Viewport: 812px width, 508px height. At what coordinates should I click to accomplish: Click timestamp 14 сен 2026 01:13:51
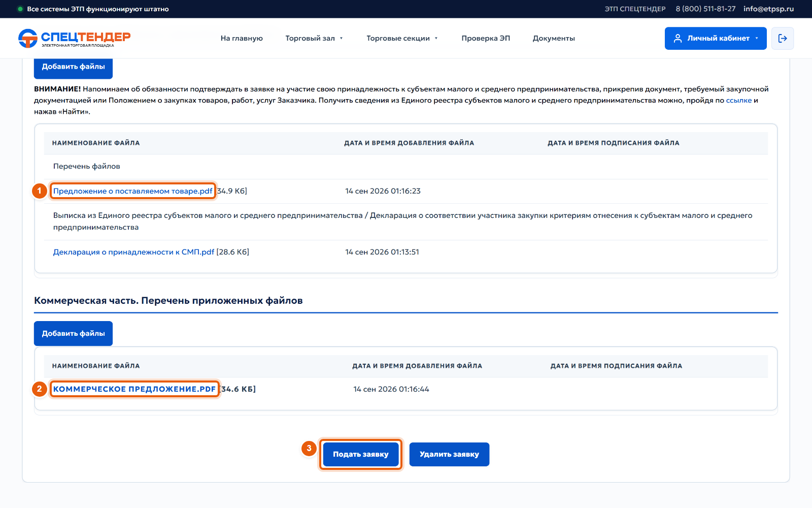(382, 252)
